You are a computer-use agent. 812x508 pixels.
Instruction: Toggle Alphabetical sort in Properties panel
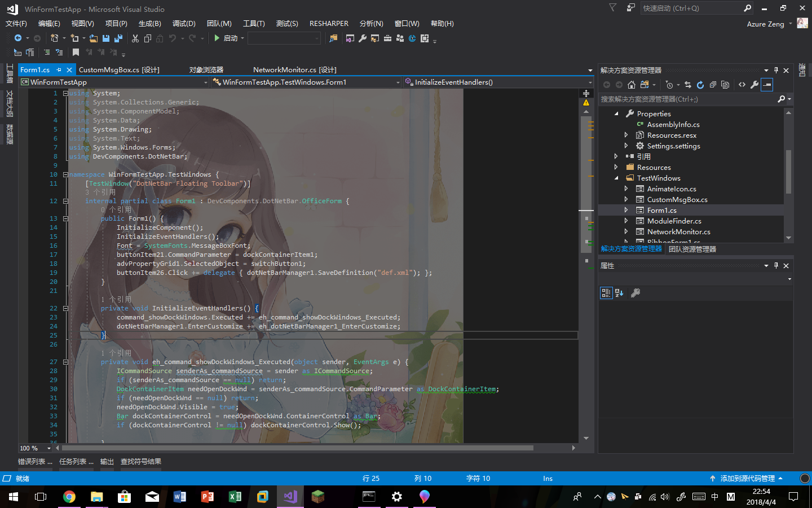pyautogui.click(x=619, y=293)
